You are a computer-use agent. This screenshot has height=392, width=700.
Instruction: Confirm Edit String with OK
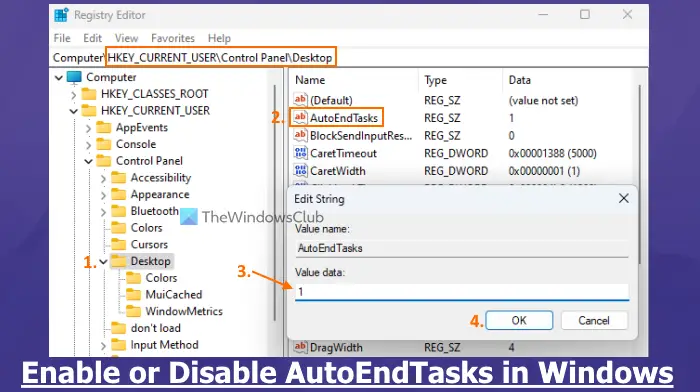(519, 320)
